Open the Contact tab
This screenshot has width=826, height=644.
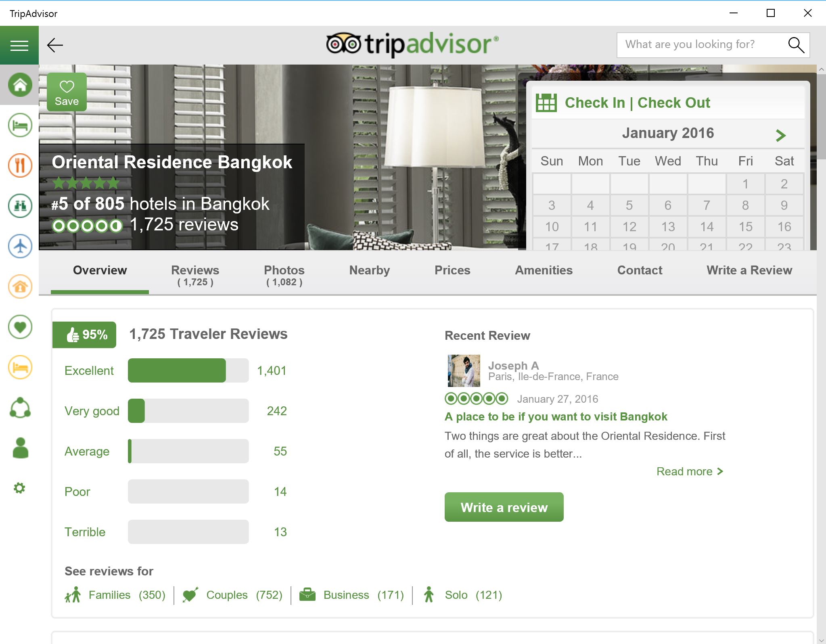click(x=640, y=270)
